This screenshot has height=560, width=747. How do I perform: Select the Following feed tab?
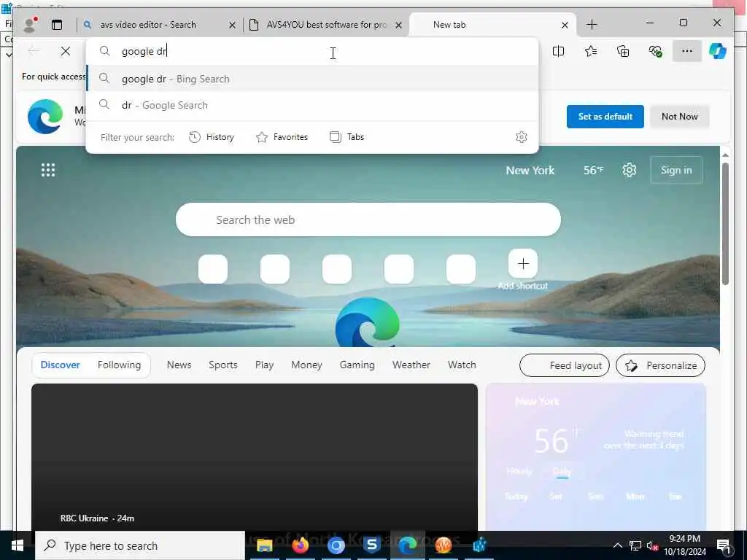pyautogui.click(x=119, y=365)
